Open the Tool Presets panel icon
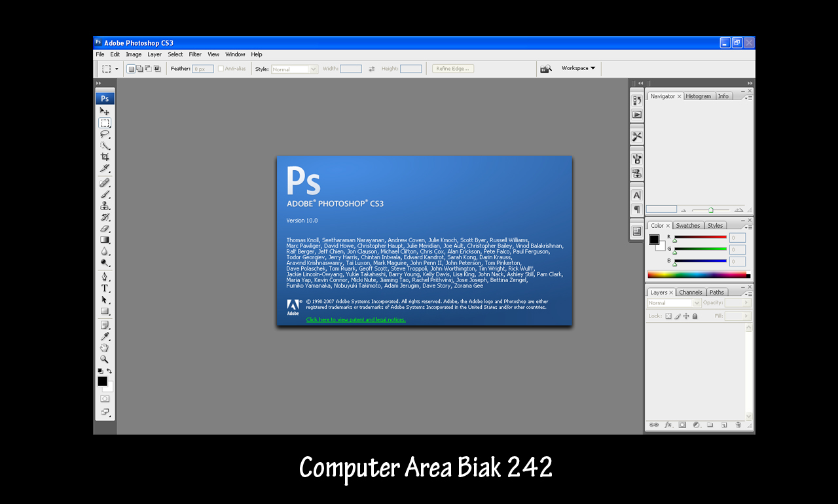Image resolution: width=838 pixels, height=504 pixels. 637,136
